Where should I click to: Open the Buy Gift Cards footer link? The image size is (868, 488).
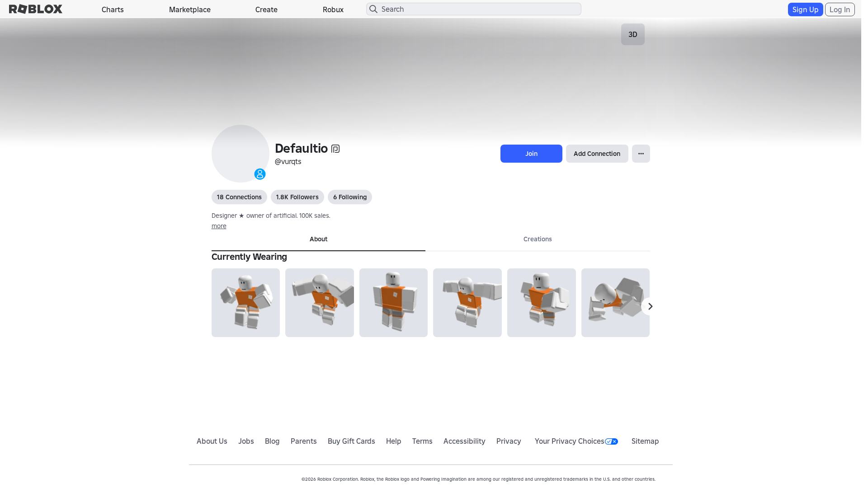[351, 441]
